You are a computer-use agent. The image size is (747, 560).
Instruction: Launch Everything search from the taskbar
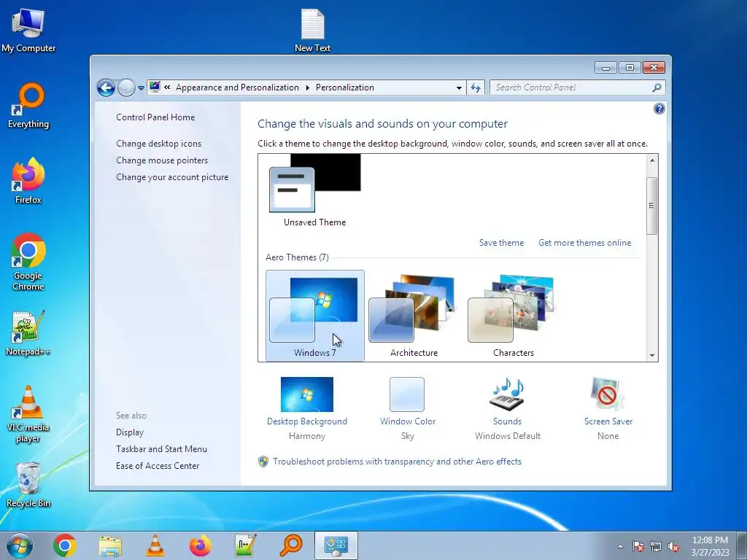[291, 545]
